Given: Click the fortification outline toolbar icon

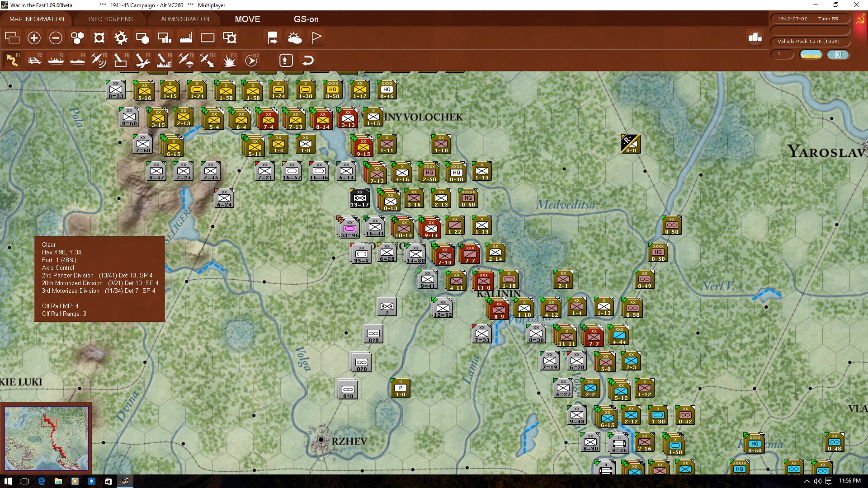Looking at the screenshot, I should [x=99, y=38].
